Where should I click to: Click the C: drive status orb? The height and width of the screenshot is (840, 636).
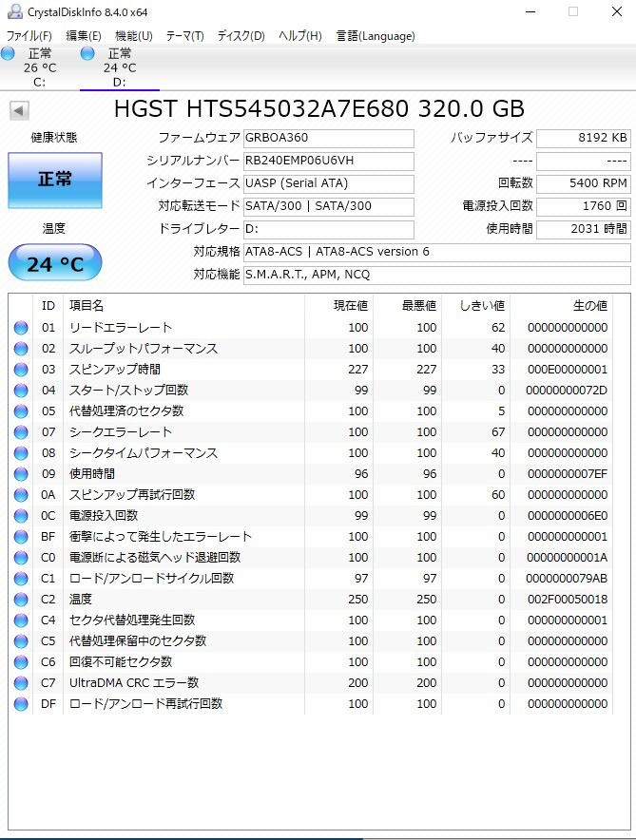tap(8, 53)
